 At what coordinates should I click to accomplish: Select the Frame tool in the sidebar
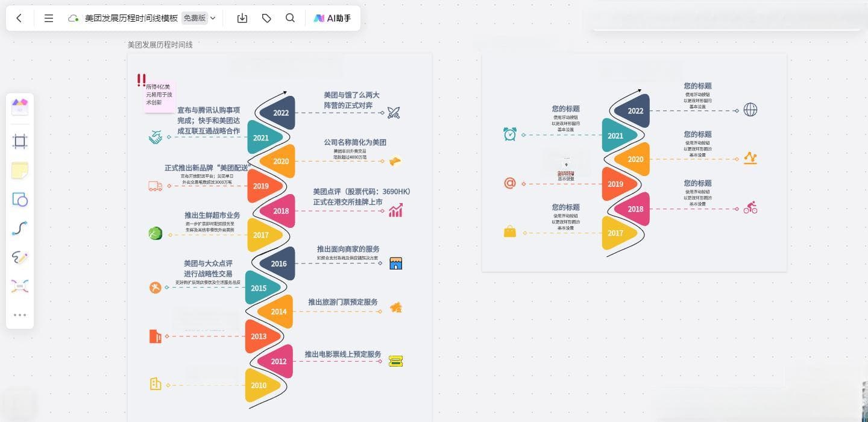(20, 142)
